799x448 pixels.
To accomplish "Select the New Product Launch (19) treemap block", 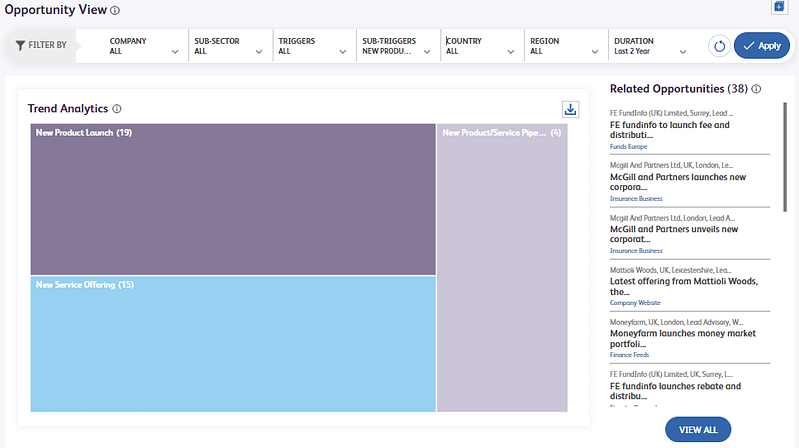I will point(233,199).
